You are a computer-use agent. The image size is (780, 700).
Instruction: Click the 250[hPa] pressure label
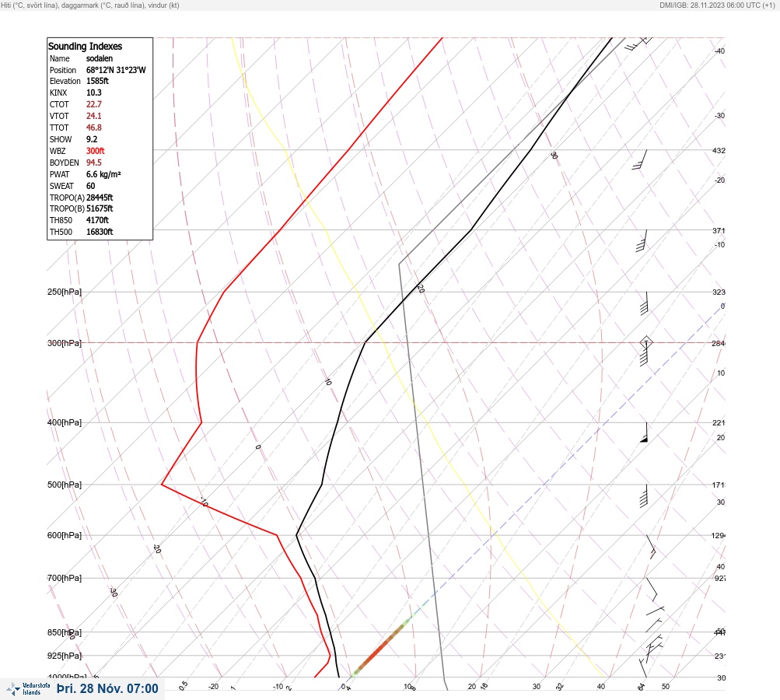65,292
